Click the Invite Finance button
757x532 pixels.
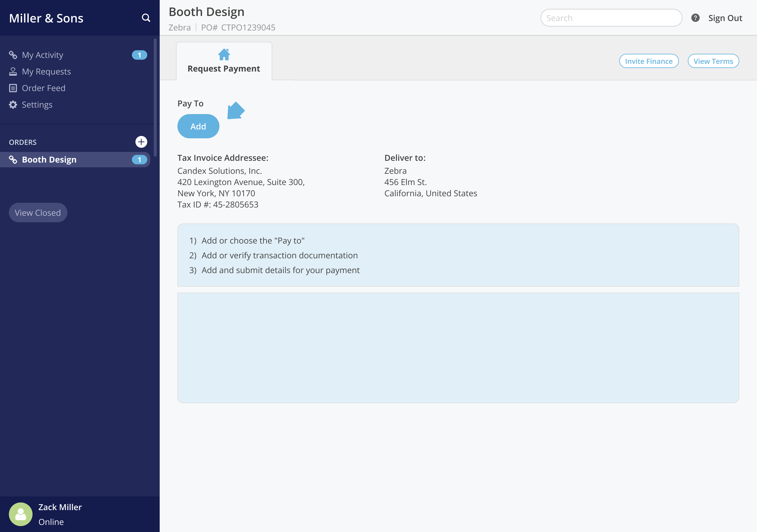coord(648,61)
